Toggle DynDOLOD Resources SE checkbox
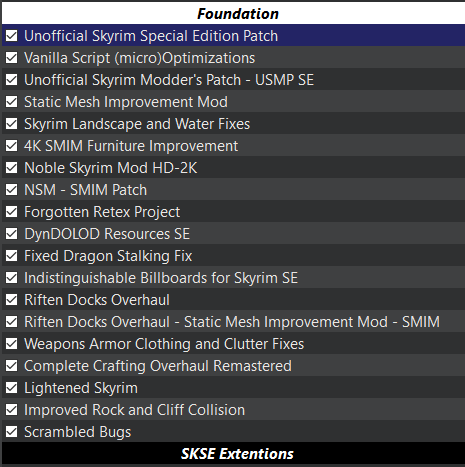The height and width of the screenshot is (467, 465). tap(12, 233)
